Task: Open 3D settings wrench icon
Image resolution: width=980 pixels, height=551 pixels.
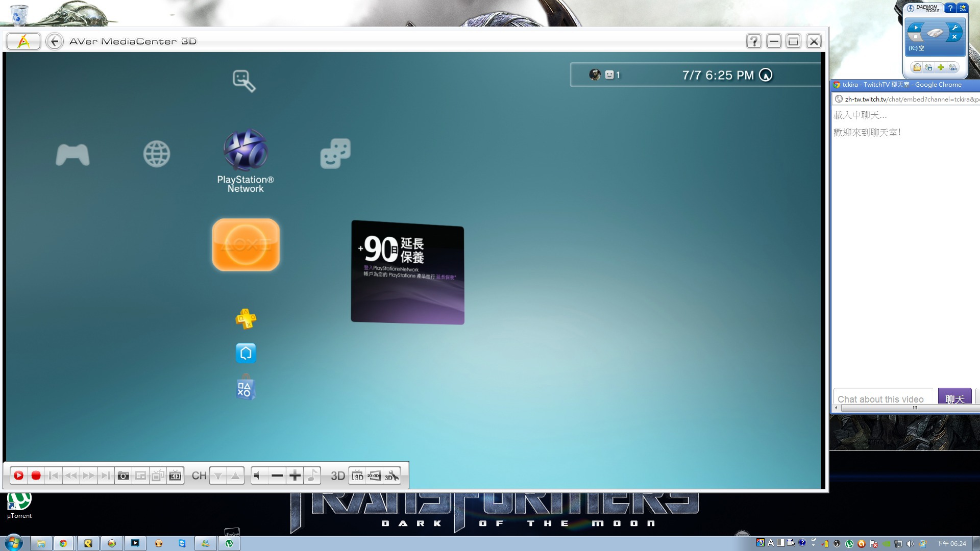Action: click(x=391, y=475)
